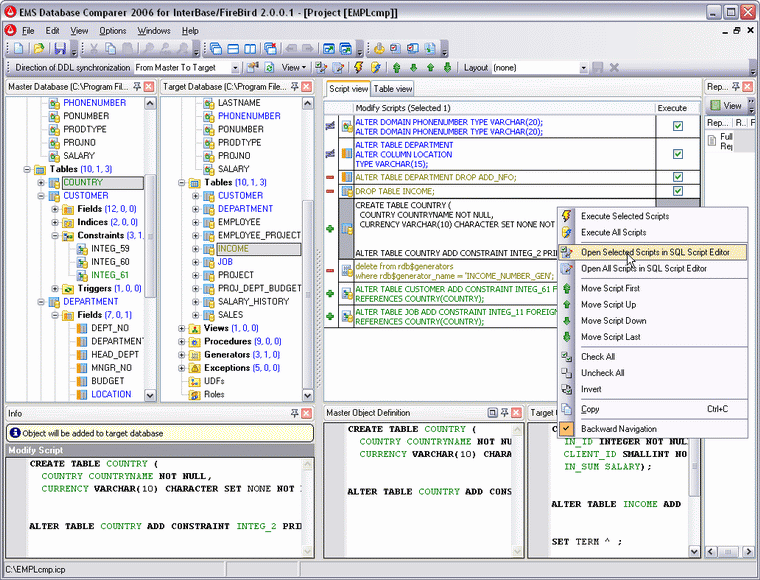Click the Tile windows horizontally icon
This screenshot has height=580, width=760.
pyautogui.click(x=233, y=48)
